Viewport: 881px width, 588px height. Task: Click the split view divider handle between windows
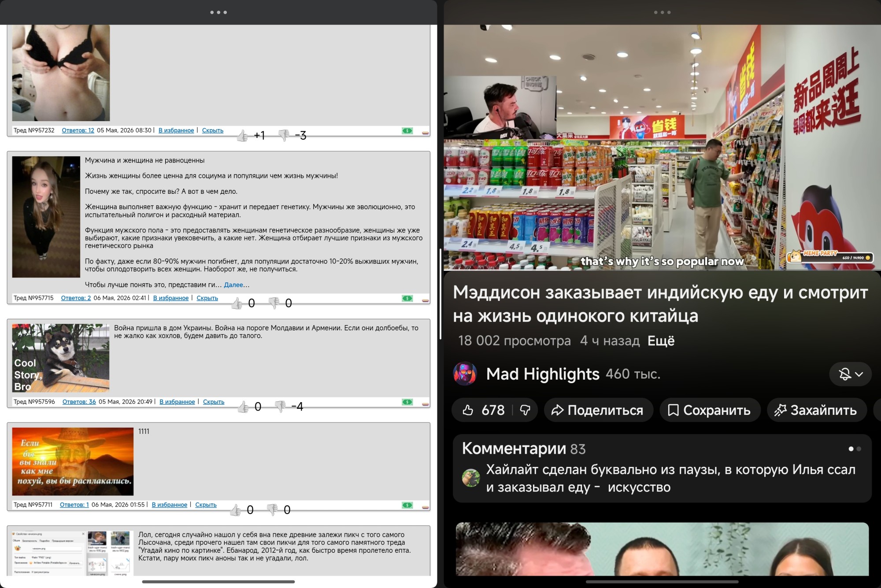tap(440, 294)
